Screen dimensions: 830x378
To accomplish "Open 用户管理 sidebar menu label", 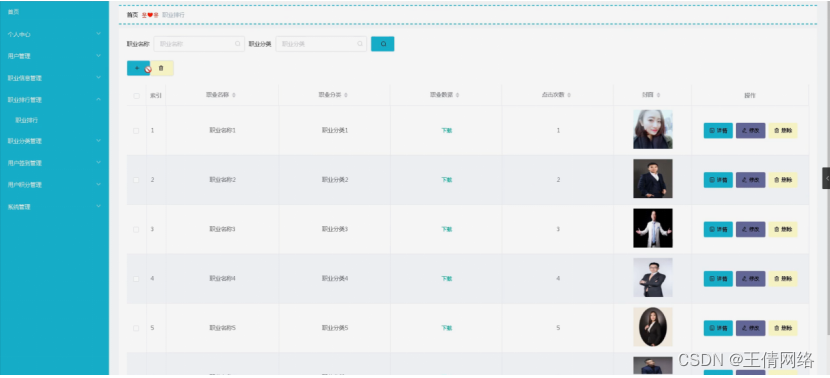I will 19,56.
